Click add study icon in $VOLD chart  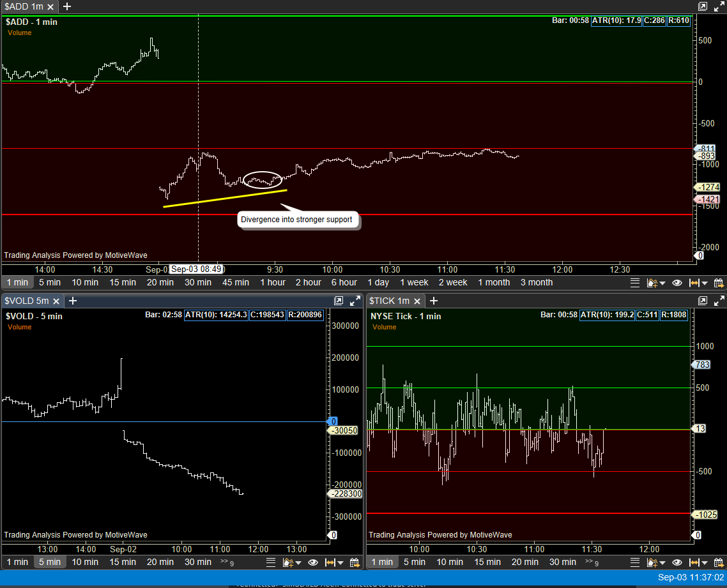[x=287, y=562]
